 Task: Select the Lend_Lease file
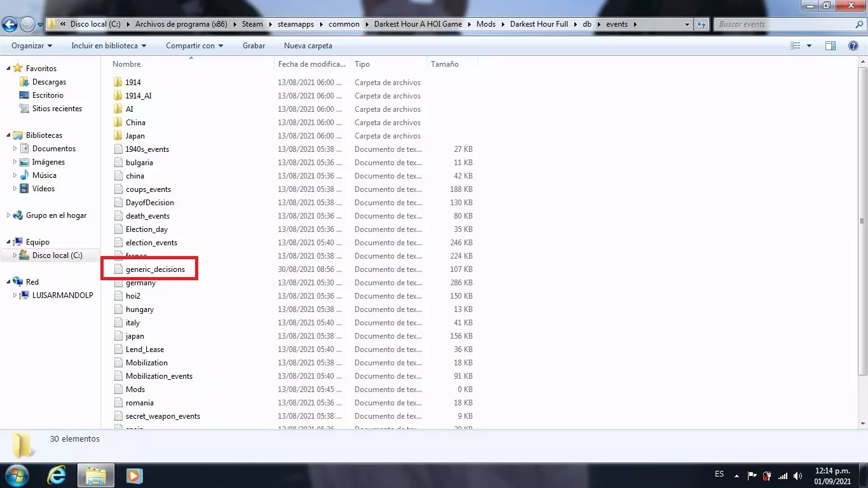pyautogui.click(x=145, y=349)
